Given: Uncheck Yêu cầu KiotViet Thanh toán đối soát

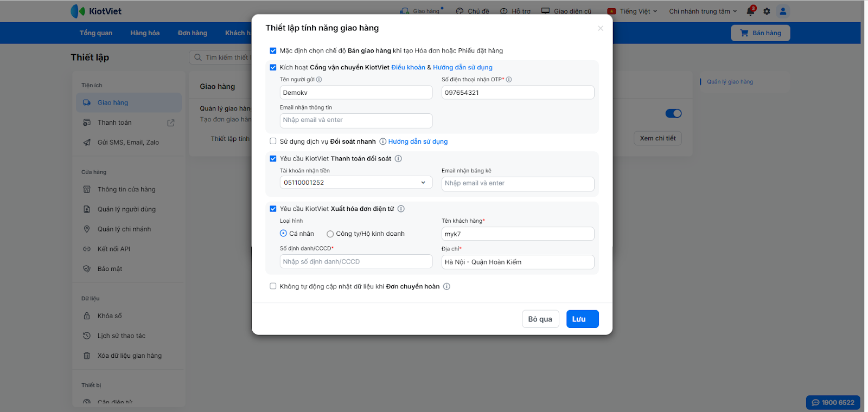Looking at the screenshot, I should [x=273, y=159].
